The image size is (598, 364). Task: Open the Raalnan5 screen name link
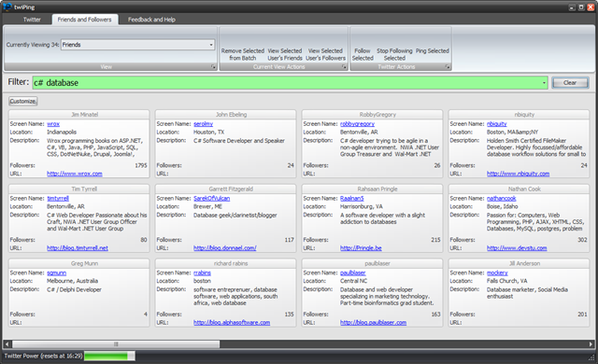(x=352, y=199)
